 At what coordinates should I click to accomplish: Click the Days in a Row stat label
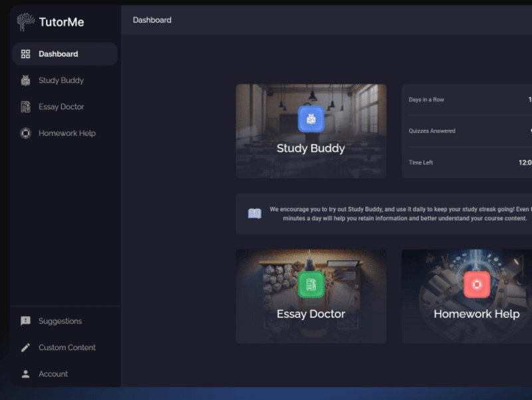(x=426, y=99)
